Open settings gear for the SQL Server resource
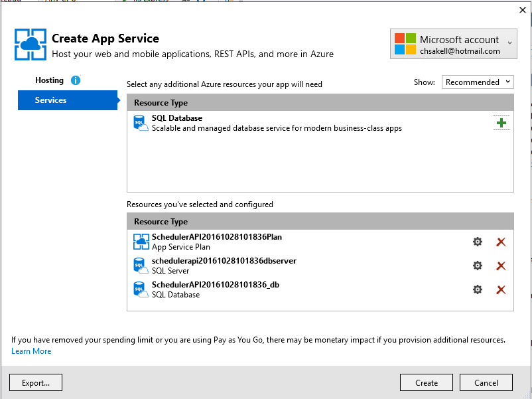 pos(477,266)
